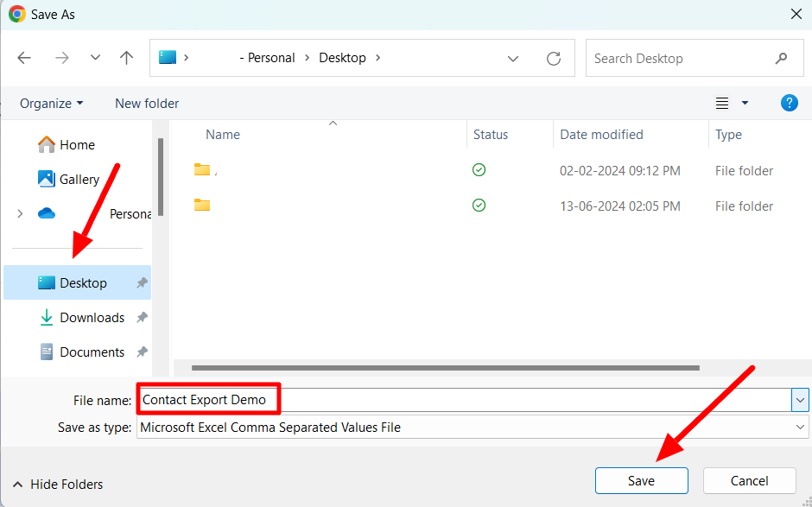This screenshot has width=812, height=507.
Task: Select the folder modified 13-06-2024
Action: (x=202, y=205)
